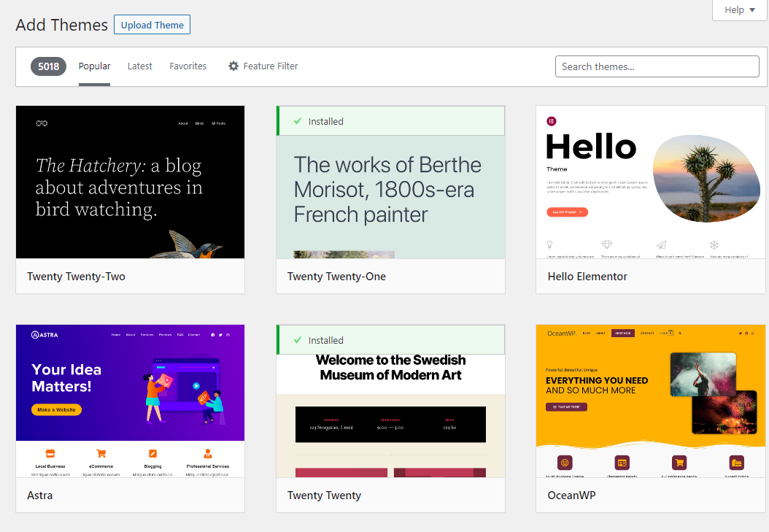Click the Local Business store icon in Astra preview
This screenshot has height=532, width=769.
50,453
